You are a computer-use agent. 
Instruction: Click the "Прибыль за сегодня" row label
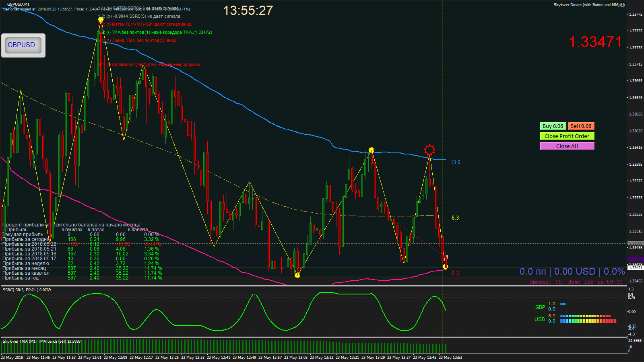(x=26, y=239)
